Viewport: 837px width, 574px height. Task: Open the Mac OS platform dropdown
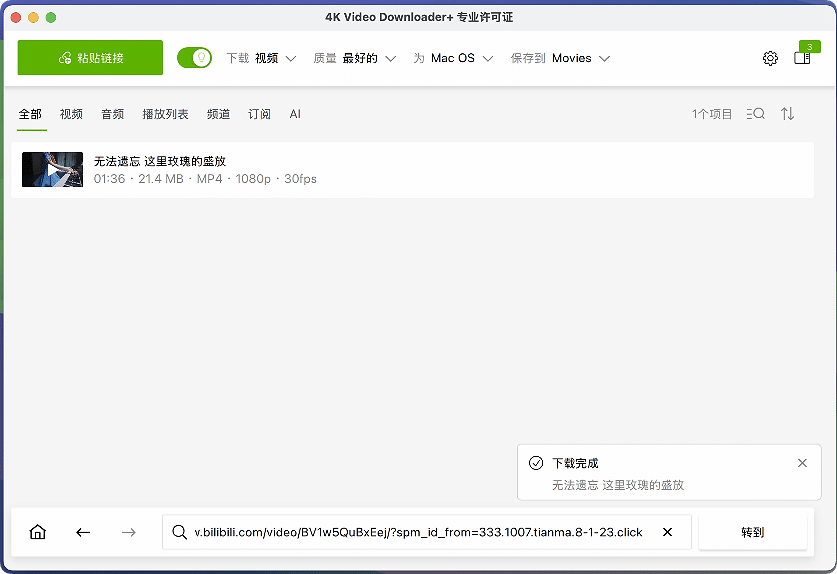pos(453,58)
